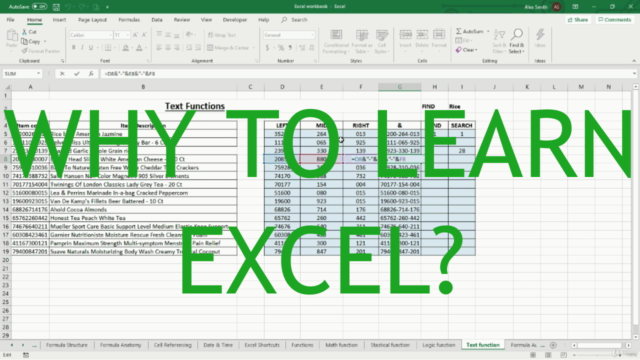Image resolution: width=640 pixels, height=360 pixels.
Task: Add a new sheet with plus icon
Action: click(553, 345)
